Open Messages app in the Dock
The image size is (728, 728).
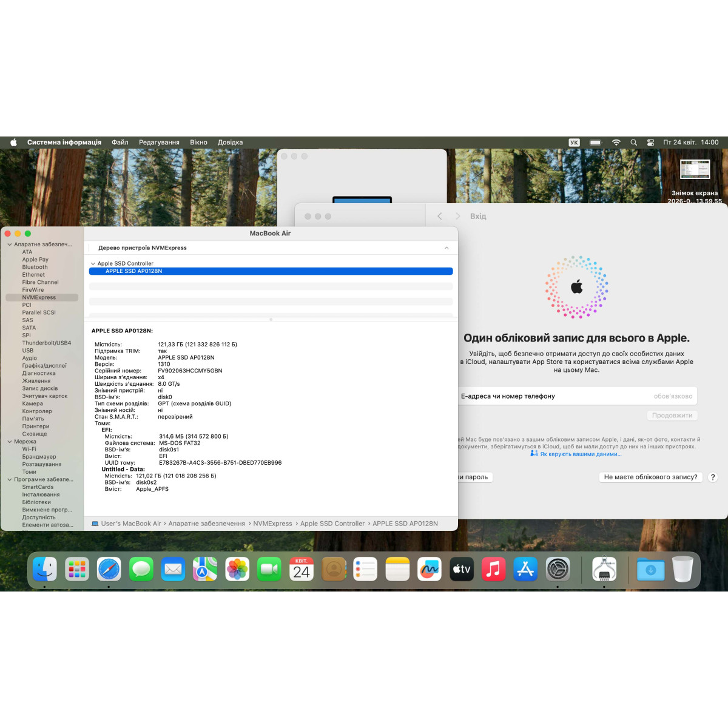coord(141,569)
